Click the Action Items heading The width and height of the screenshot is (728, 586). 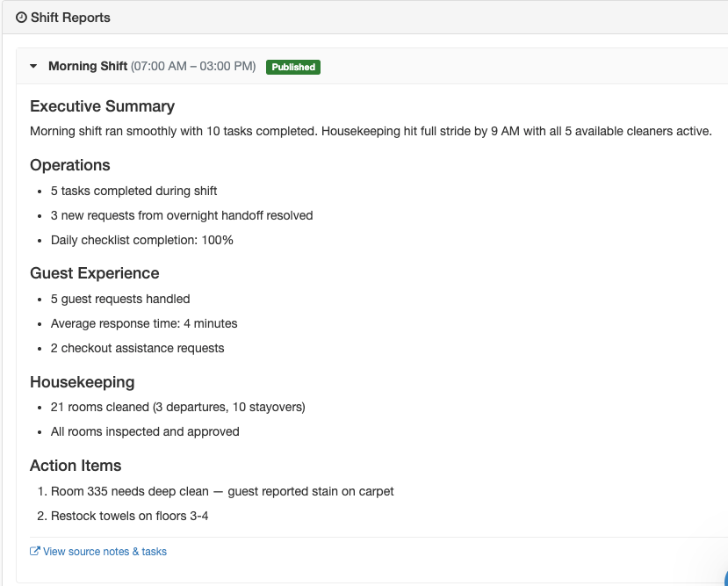pos(76,466)
